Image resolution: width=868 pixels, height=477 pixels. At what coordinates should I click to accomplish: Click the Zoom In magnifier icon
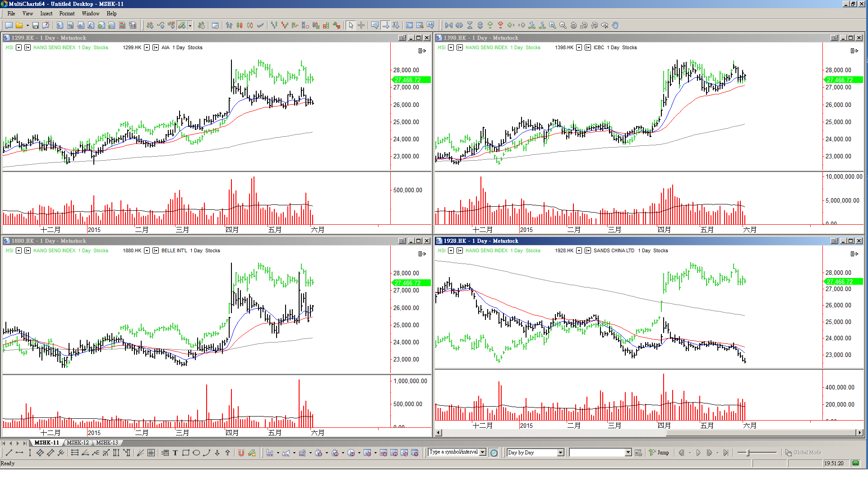[x=552, y=26]
